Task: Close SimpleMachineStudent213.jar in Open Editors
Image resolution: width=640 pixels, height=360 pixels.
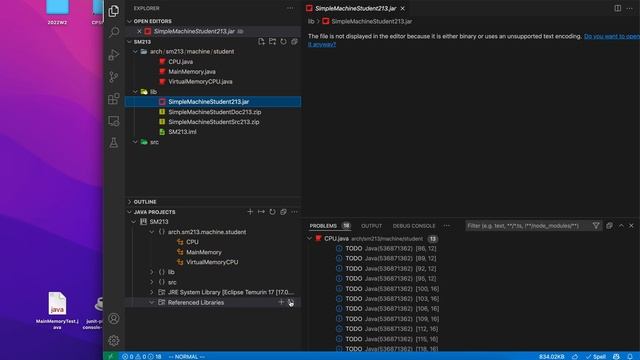Action: (x=139, y=31)
